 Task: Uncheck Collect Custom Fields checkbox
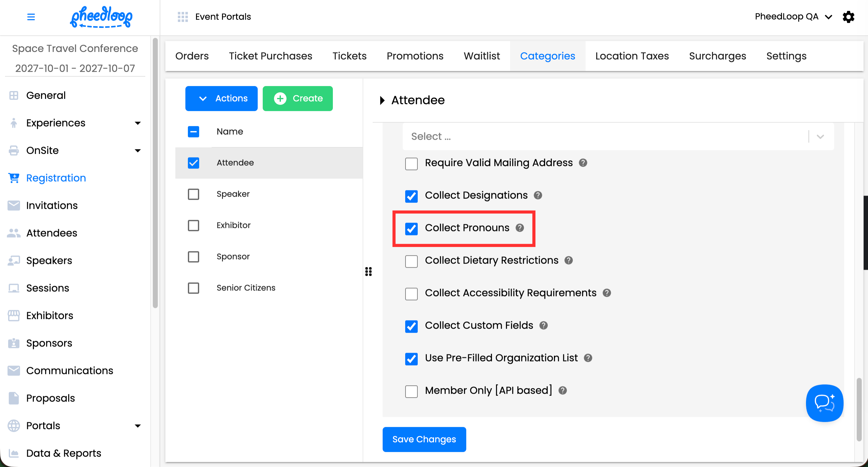click(x=411, y=326)
